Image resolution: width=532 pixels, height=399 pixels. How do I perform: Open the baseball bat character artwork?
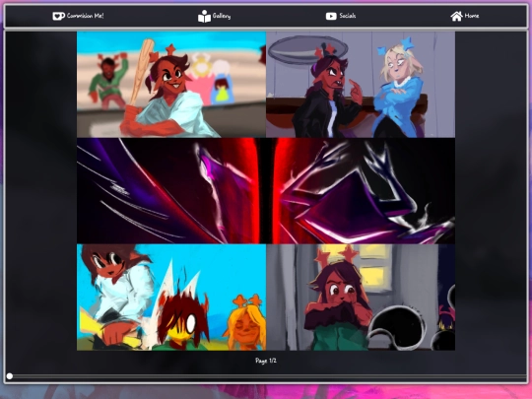[171, 85]
